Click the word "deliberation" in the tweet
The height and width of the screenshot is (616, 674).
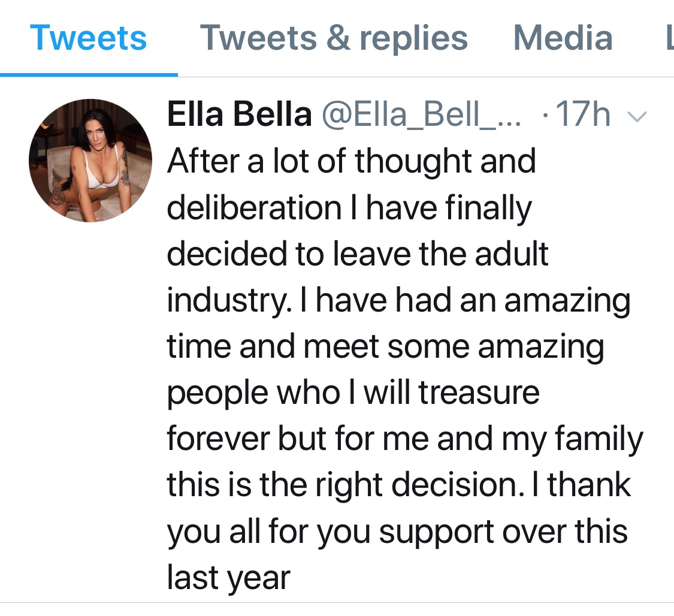coord(254,208)
